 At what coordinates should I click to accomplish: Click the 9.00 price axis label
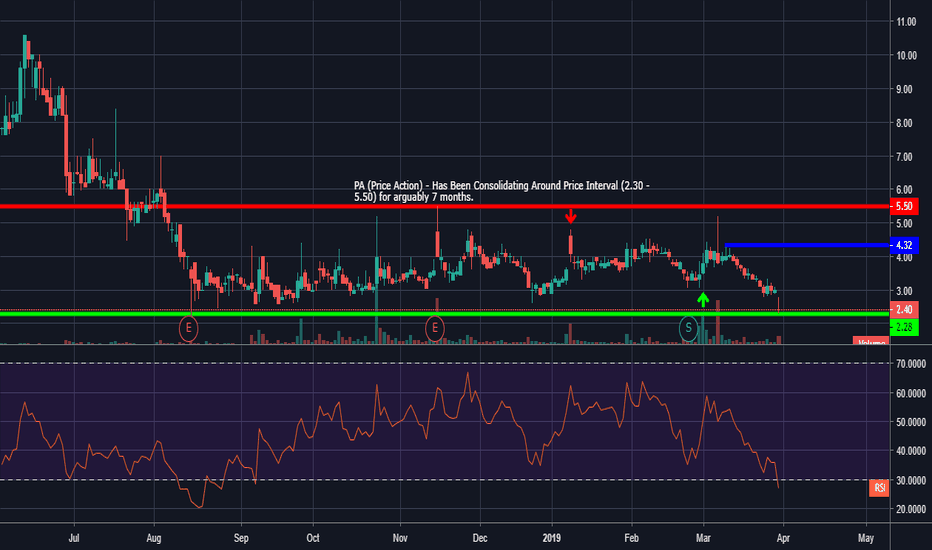click(905, 89)
